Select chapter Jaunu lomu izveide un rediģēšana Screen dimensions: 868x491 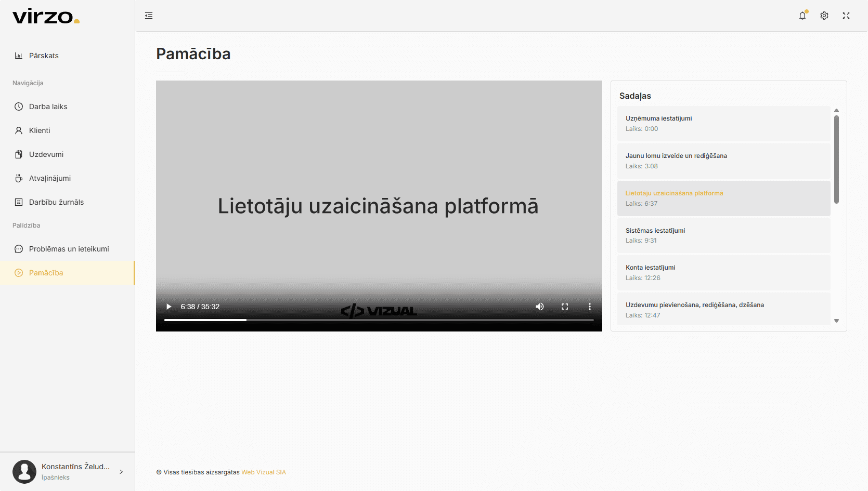click(x=724, y=161)
